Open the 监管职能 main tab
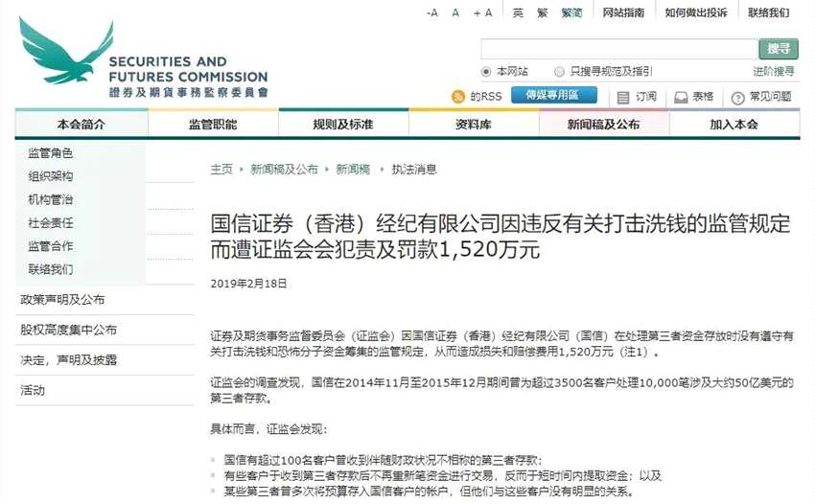 (x=213, y=125)
